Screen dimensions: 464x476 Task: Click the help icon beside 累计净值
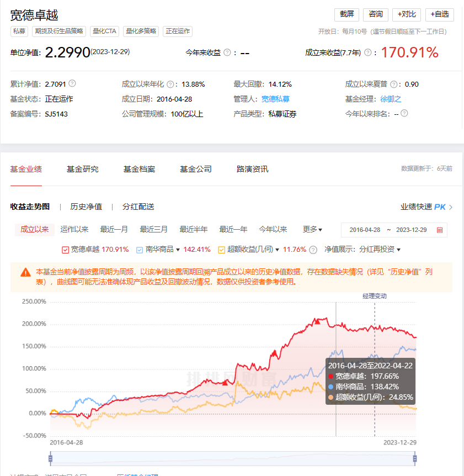click(72, 83)
